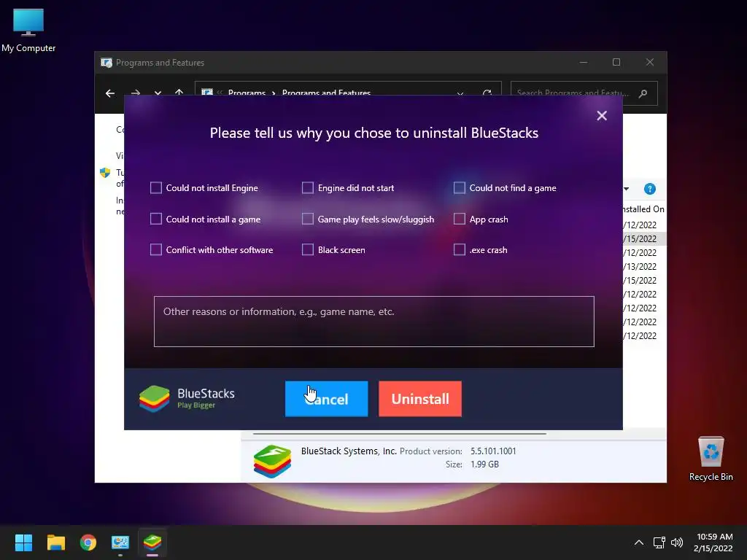Show hidden system tray icons
Image resolution: width=747 pixels, height=560 pixels.
(x=639, y=542)
